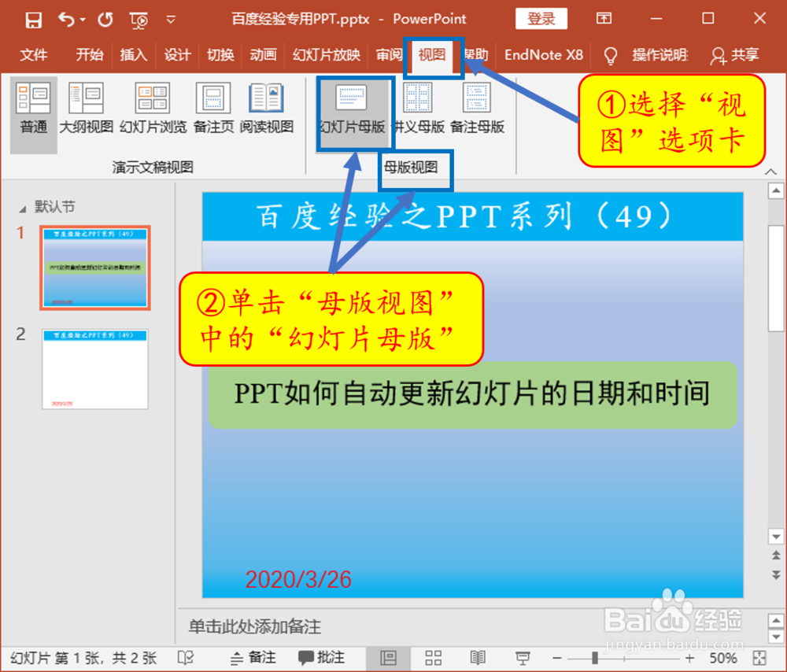This screenshot has width=787, height=672.
Task: Click scroll up arrow of slide scrollbar
Action: point(776,190)
